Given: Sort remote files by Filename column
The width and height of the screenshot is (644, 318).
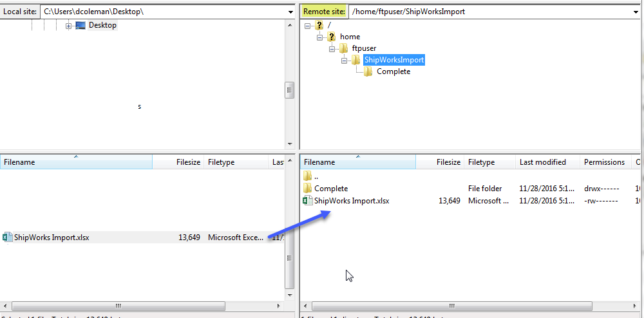Looking at the screenshot, I should [x=358, y=162].
